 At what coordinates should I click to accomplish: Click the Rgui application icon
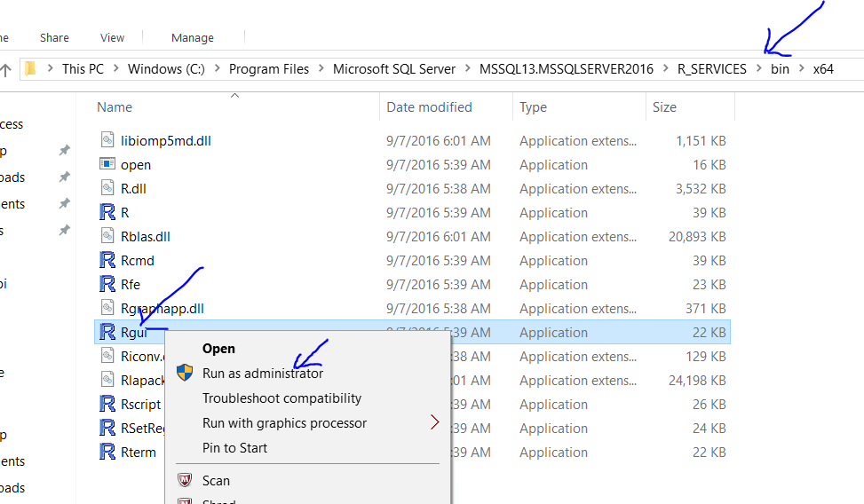pyautogui.click(x=107, y=332)
